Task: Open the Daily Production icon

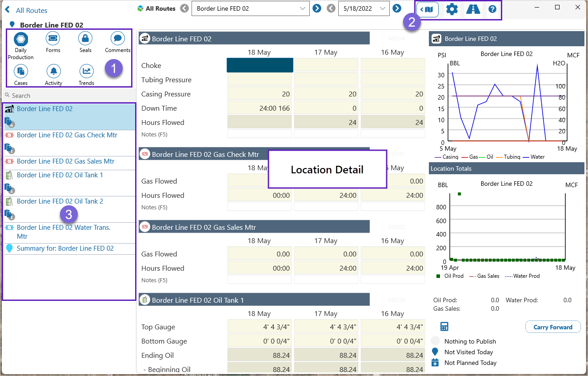Action: 20,40
